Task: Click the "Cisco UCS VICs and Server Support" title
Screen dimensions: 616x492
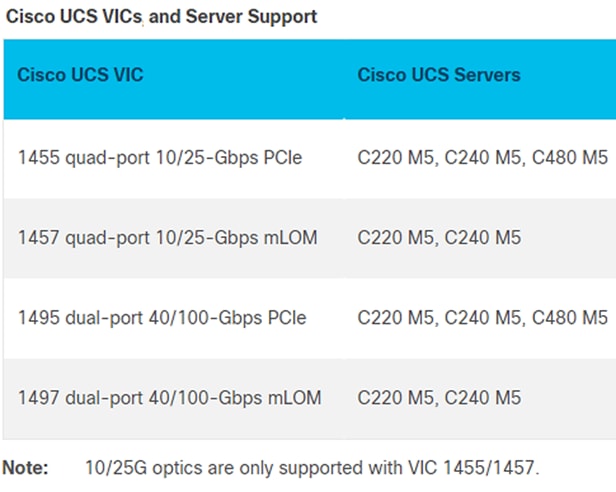Action: (x=162, y=17)
